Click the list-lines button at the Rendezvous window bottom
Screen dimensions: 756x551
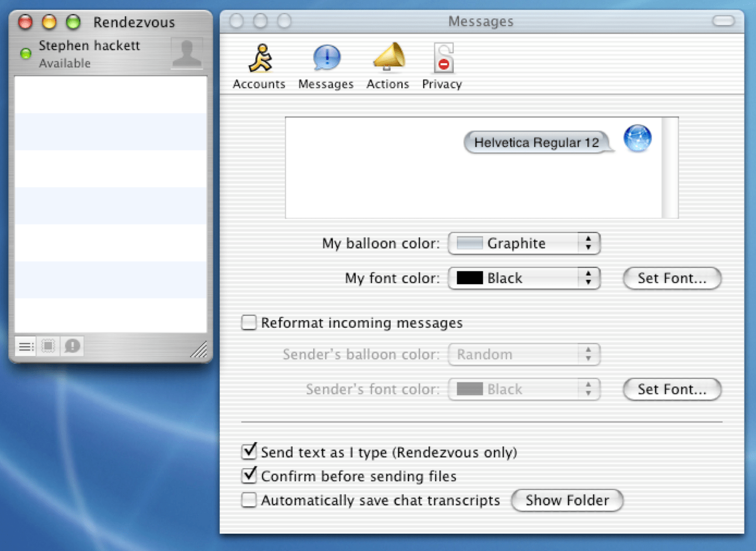point(26,346)
